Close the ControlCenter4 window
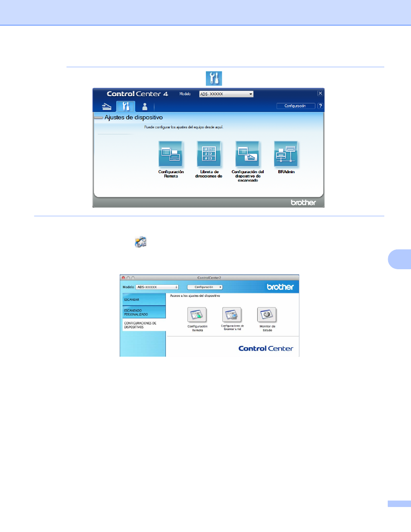 coord(320,93)
